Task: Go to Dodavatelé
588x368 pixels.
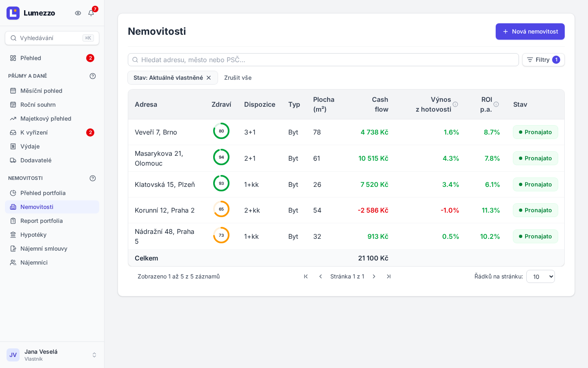Action: coord(52,160)
